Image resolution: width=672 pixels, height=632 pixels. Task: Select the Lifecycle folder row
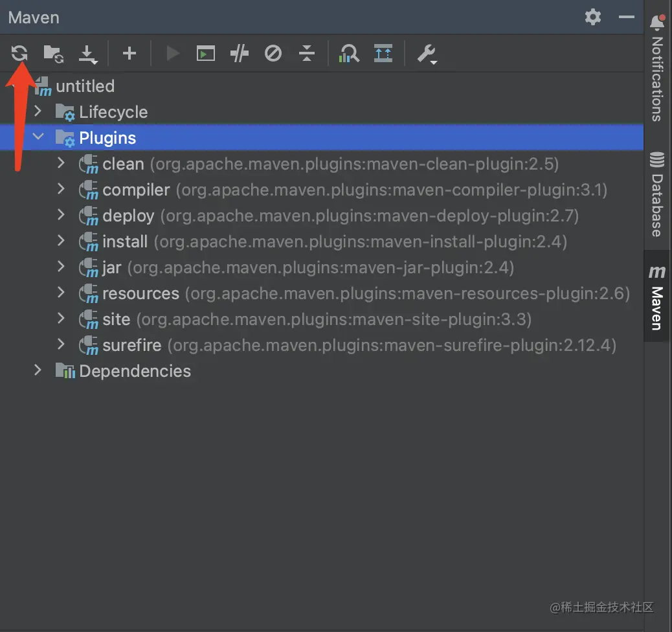coord(321,112)
